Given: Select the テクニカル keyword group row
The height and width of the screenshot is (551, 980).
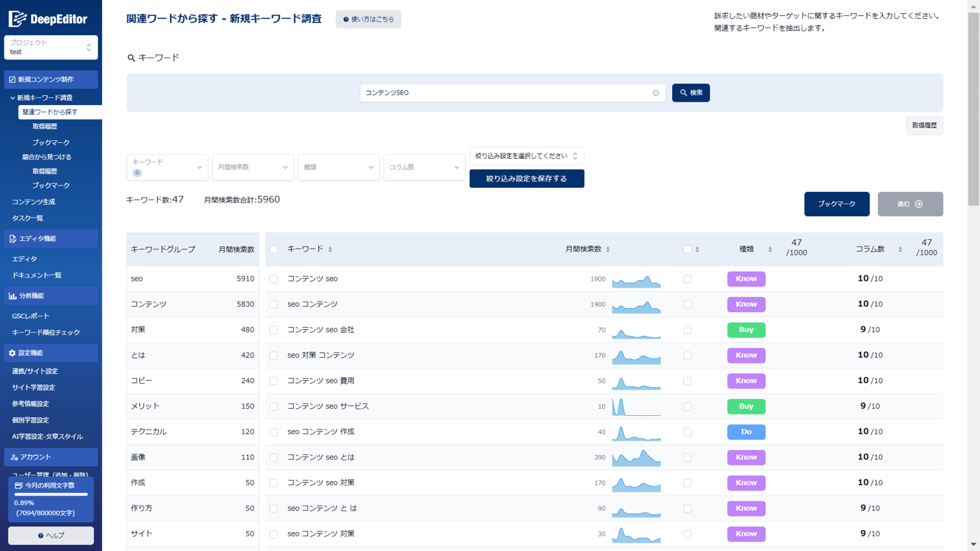Looking at the screenshot, I should coord(192,432).
